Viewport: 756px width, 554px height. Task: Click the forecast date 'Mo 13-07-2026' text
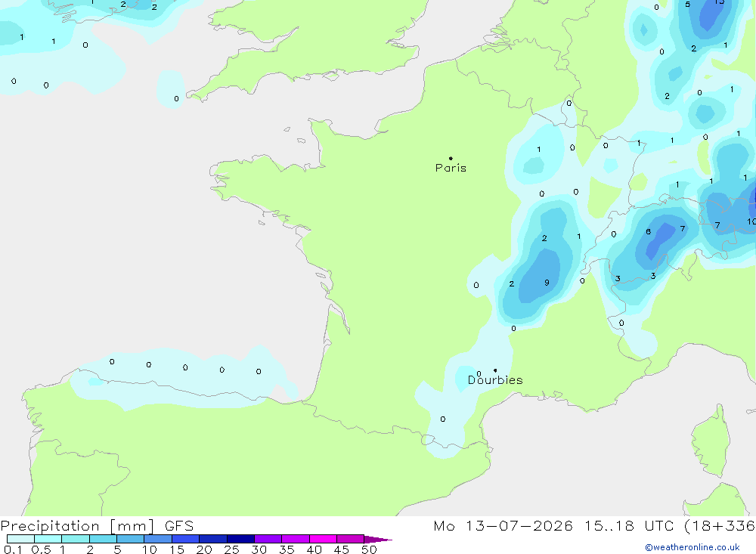click(503, 526)
